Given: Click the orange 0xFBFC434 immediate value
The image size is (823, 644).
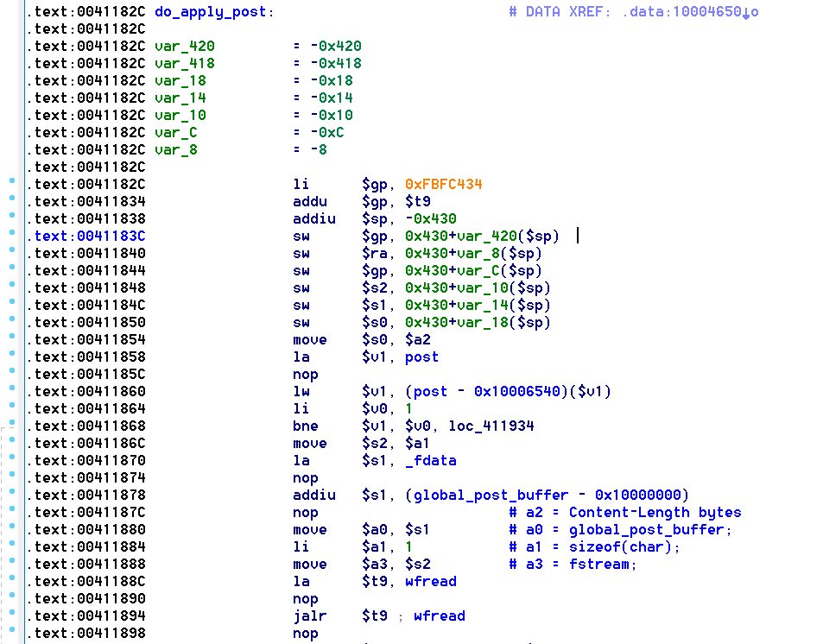Looking at the screenshot, I should tap(444, 185).
